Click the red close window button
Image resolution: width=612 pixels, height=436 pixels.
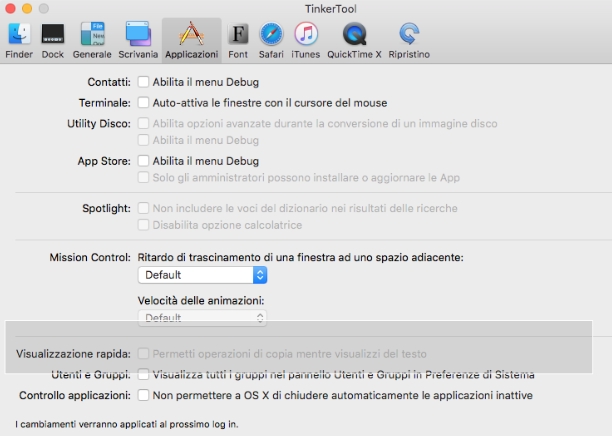click(10, 8)
